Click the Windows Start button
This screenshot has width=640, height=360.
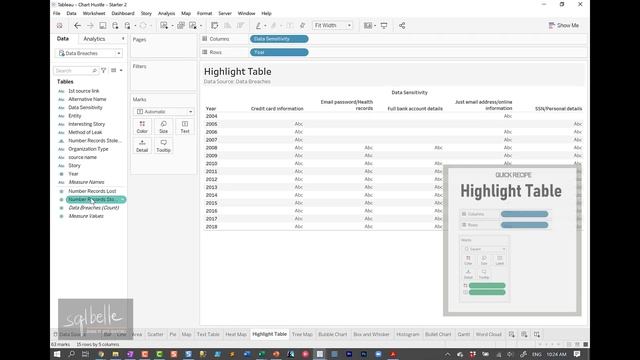coord(57,354)
